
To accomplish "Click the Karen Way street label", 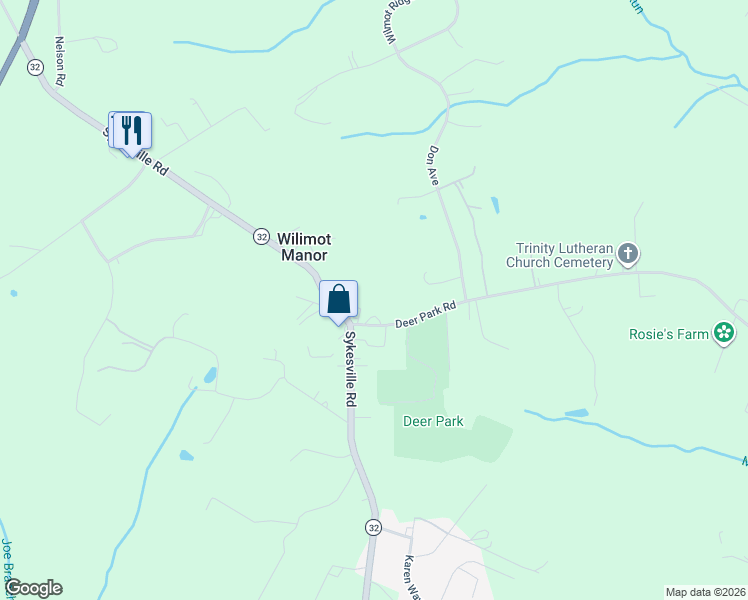I will (x=411, y=577).
